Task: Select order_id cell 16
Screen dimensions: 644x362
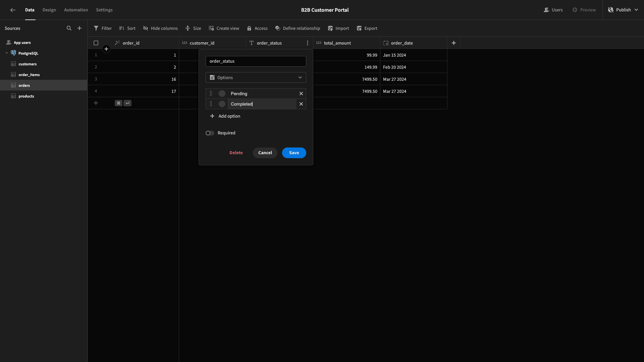Action: [x=146, y=79]
